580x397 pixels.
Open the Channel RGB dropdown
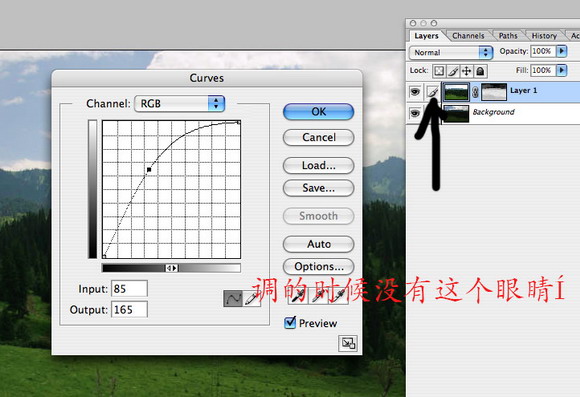pyautogui.click(x=180, y=104)
